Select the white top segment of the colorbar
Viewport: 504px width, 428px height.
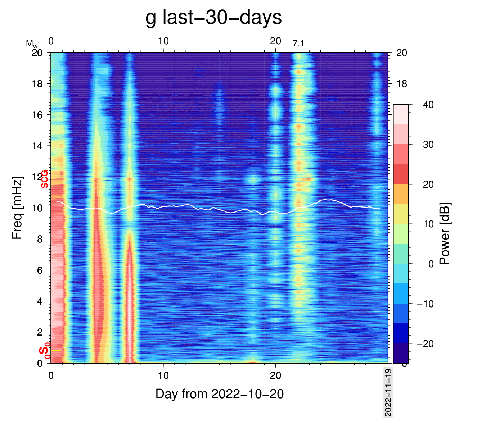pos(401,114)
